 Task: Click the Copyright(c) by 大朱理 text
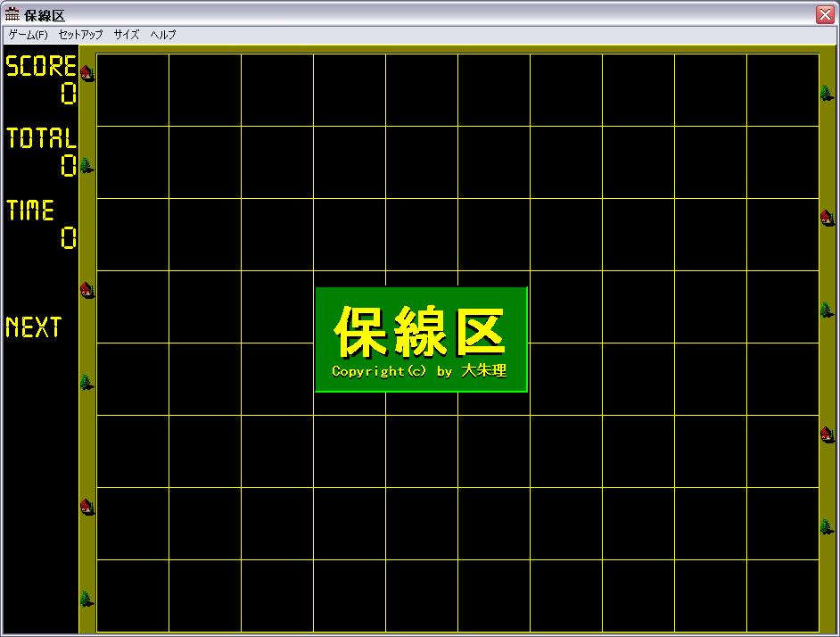419,370
